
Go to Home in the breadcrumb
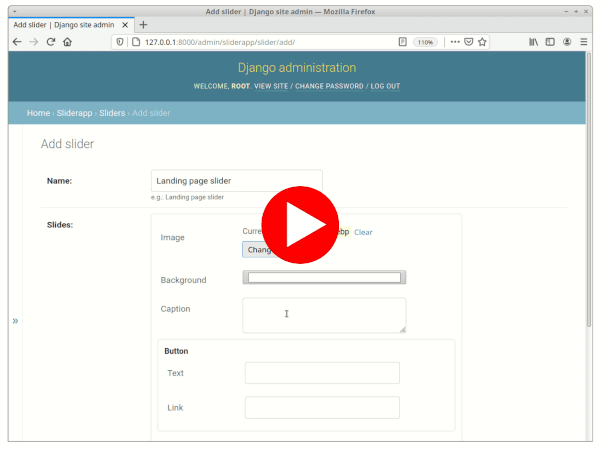pos(38,113)
